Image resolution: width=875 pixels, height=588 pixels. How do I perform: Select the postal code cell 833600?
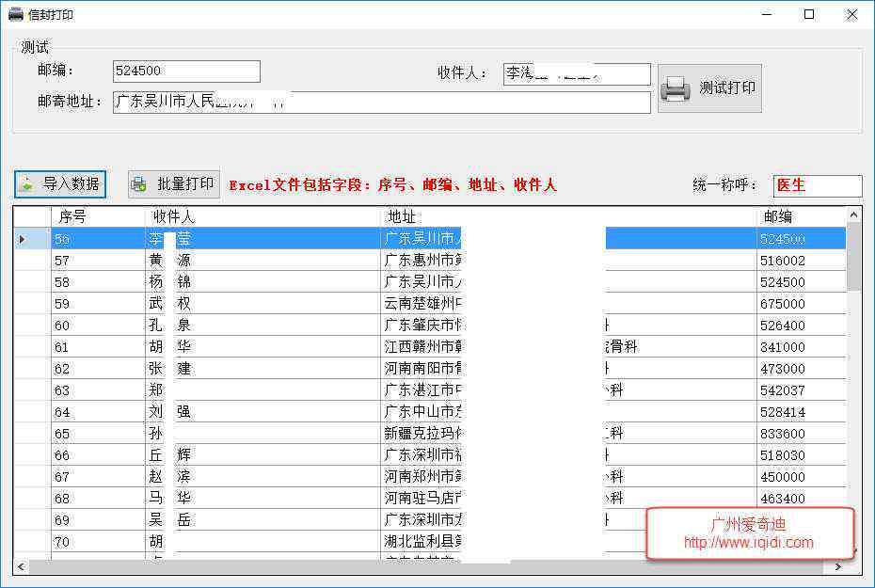click(802, 434)
